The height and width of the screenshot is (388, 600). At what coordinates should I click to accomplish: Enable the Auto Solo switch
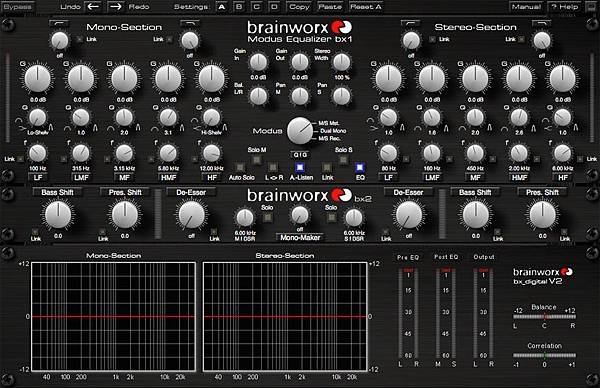240,167
